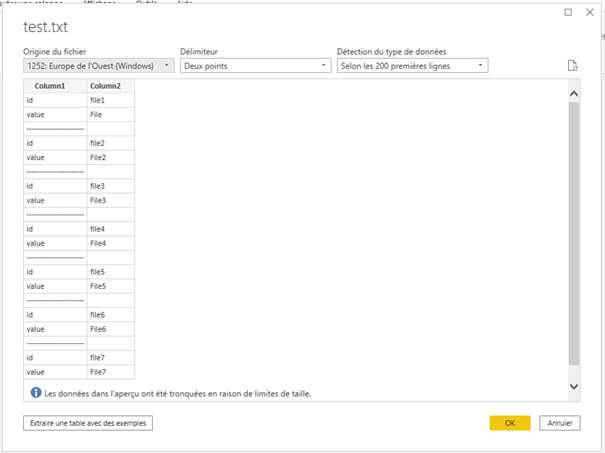Click Extraire une table avec des exemples
This screenshot has height=453, width=605.
[88, 423]
